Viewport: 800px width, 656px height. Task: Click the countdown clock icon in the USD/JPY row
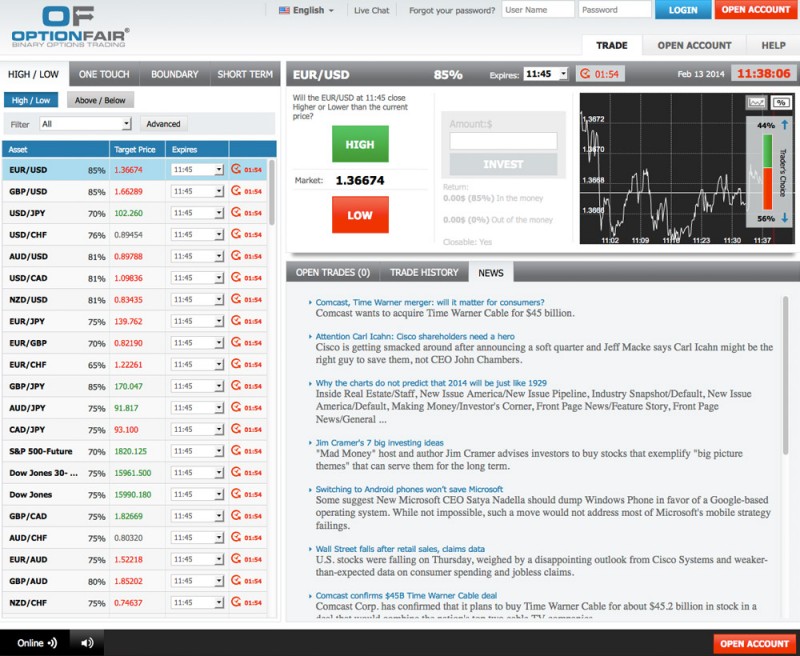point(236,212)
